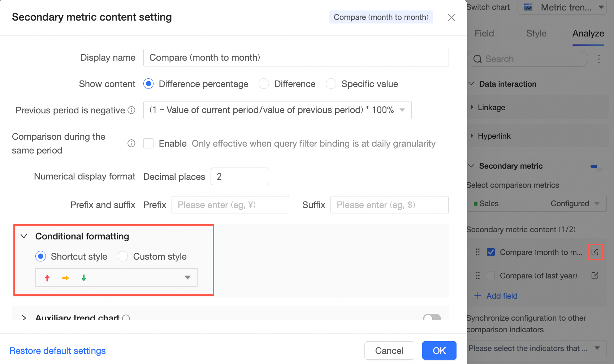Toggle the Auxiliary trend chart switch
Image resolution: width=614 pixels, height=364 pixels.
pyautogui.click(x=432, y=317)
